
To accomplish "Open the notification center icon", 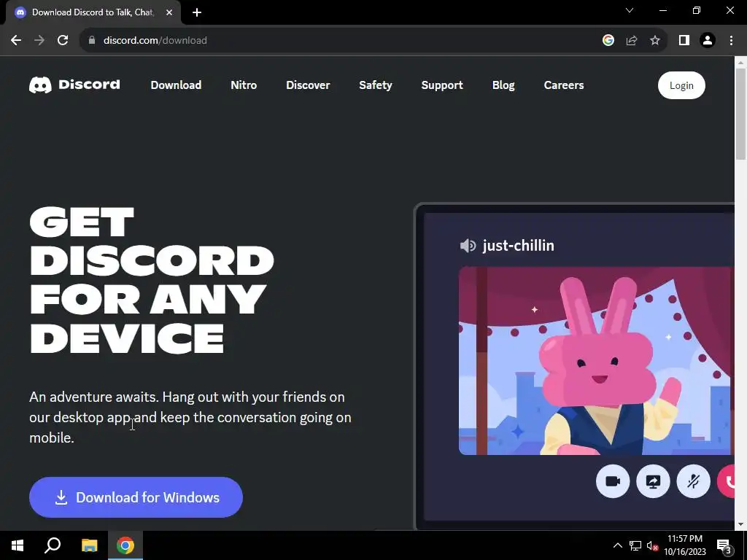I will click(724, 545).
